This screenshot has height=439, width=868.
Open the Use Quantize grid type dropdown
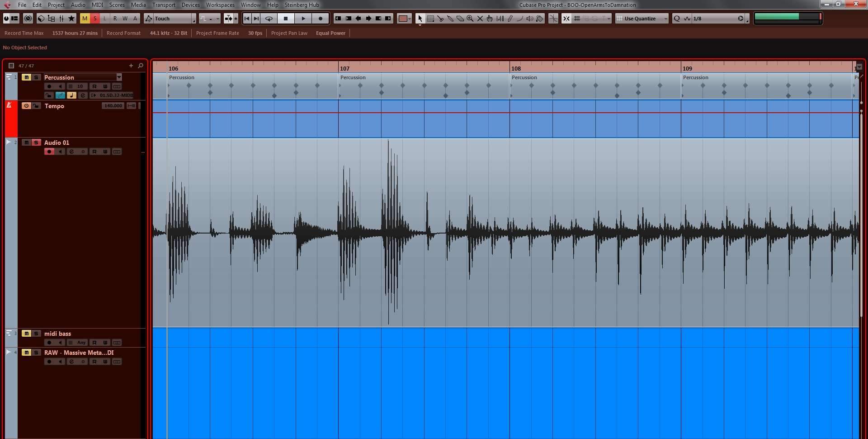[x=642, y=19]
